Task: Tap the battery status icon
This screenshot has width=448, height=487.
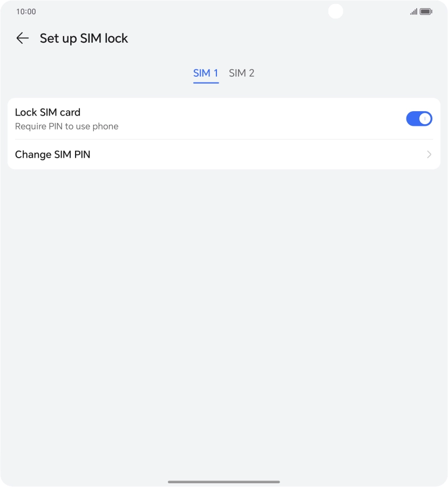Action: pos(426,11)
